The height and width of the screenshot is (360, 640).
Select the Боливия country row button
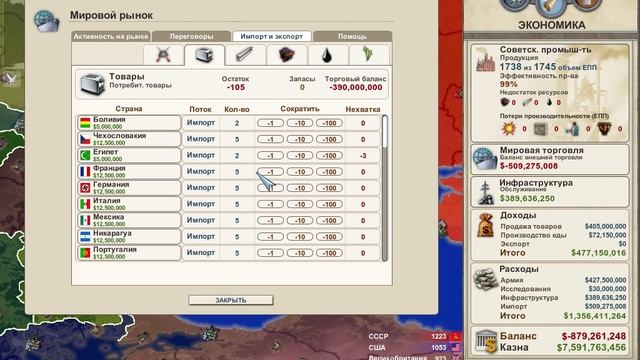[x=129, y=123]
